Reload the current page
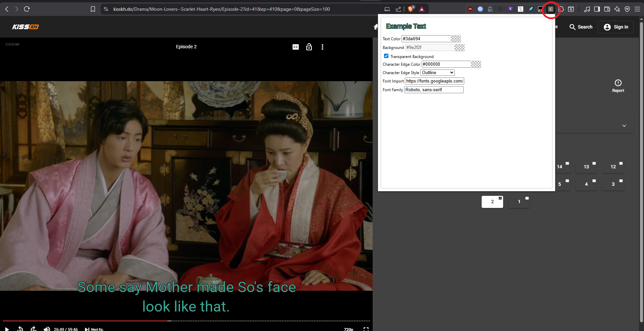Screen dimensions: 644x331 [27, 9]
